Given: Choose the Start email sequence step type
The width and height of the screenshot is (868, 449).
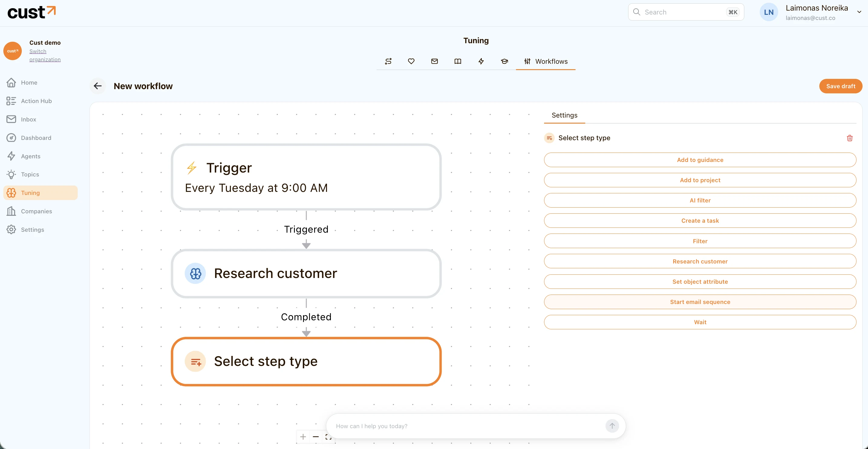Looking at the screenshot, I should click(x=700, y=302).
